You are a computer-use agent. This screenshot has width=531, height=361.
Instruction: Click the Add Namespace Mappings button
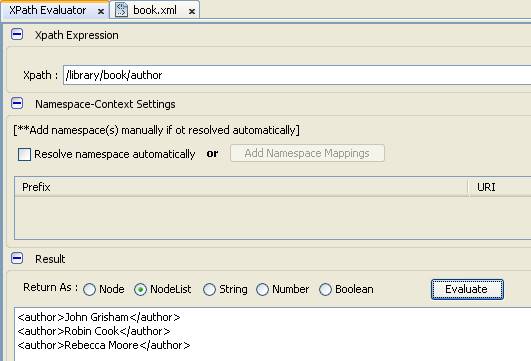(x=307, y=153)
